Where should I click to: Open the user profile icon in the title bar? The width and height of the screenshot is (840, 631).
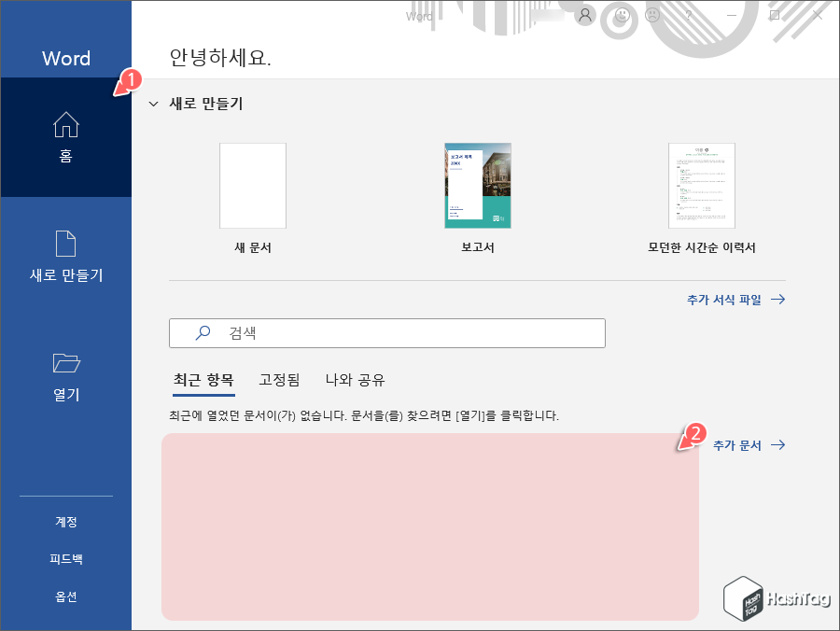coord(584,15)
